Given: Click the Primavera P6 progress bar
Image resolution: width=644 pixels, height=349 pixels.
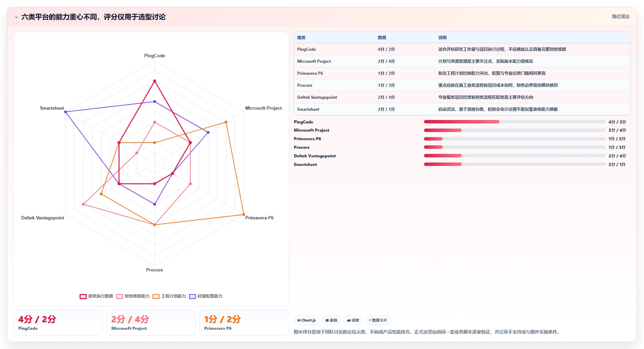Looking at the screenshot, I should coord(515,139).
